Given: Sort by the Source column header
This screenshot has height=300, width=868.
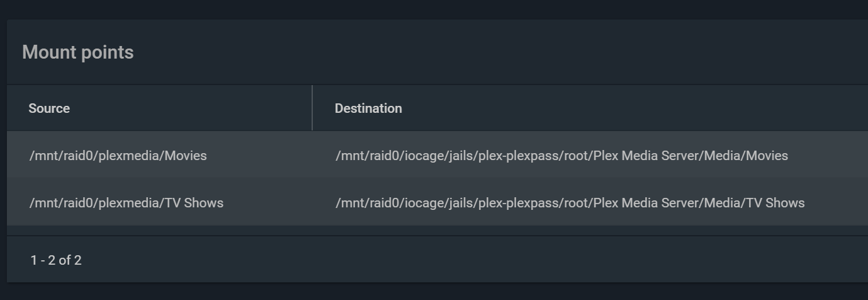Looking at the screenshot, I should (49, 108).
